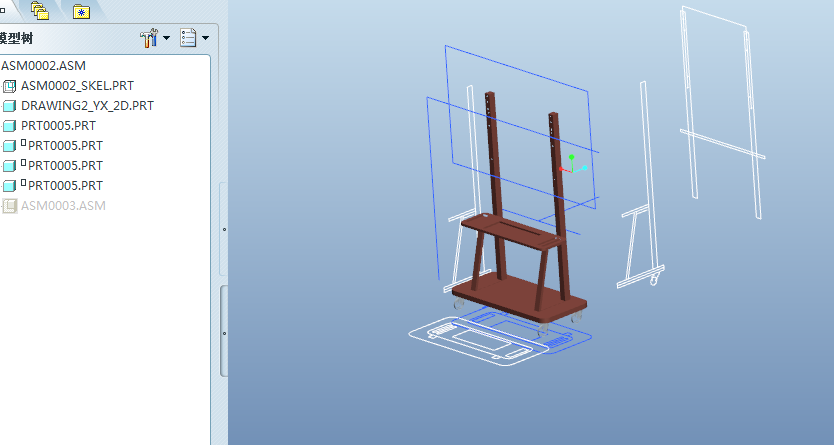The height and width of the screenshot is (445, 834).
Task: Click the assembly icon beside ASM0003.ASM
Action: coord(10,206)
